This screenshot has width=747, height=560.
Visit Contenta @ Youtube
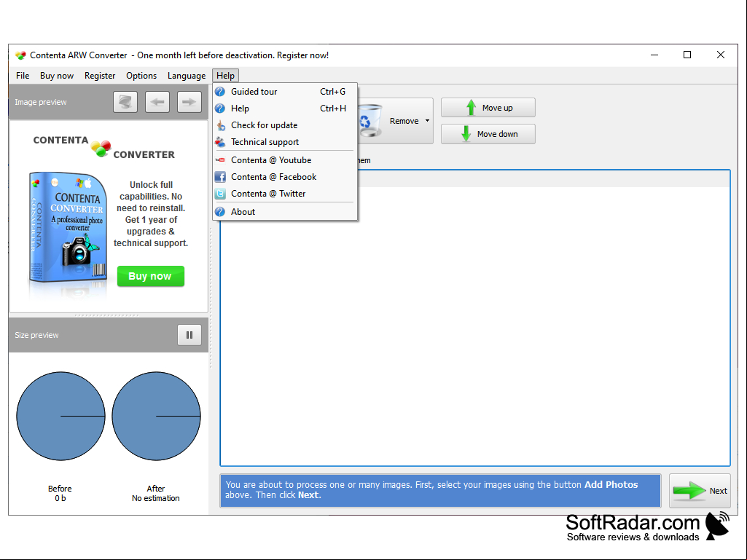tap(285, 160)
